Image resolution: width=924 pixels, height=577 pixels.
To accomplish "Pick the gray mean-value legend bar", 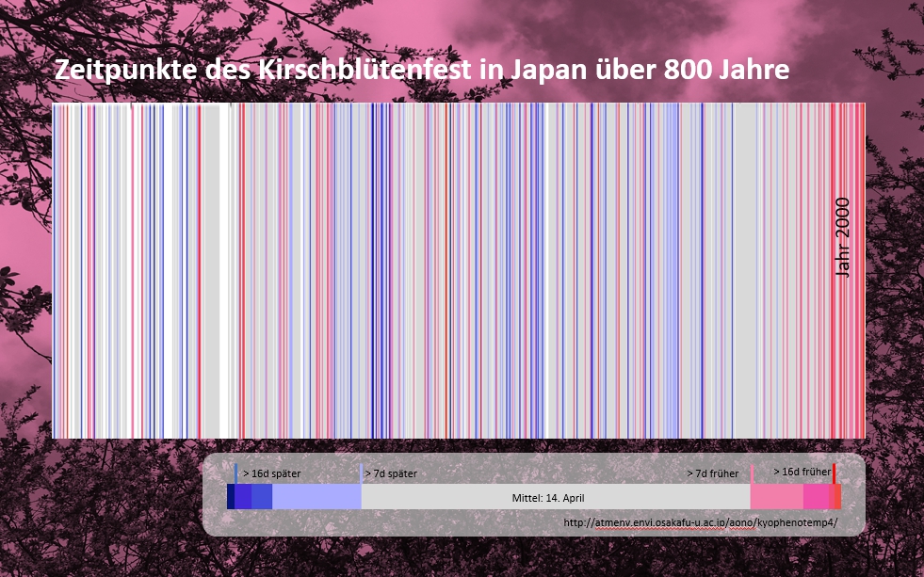I will pos(556,496).
